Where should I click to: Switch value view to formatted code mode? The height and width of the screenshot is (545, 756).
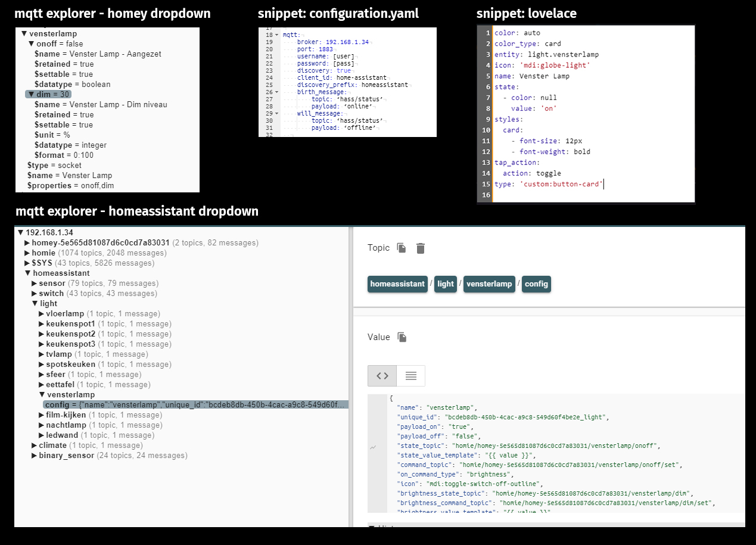coord(382,376)
